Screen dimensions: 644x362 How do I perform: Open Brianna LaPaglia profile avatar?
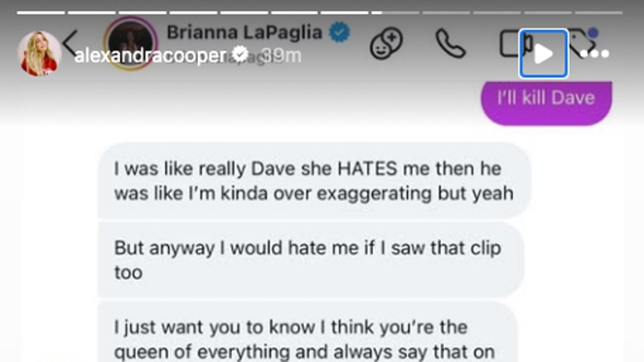click(x=130, y=43)
